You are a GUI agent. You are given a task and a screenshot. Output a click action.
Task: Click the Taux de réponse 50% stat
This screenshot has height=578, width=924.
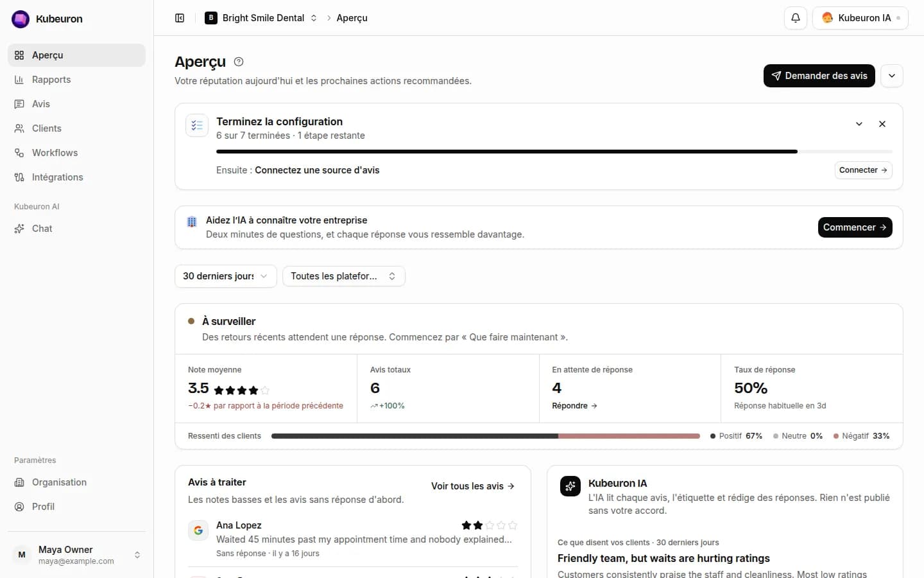point(812,388)
